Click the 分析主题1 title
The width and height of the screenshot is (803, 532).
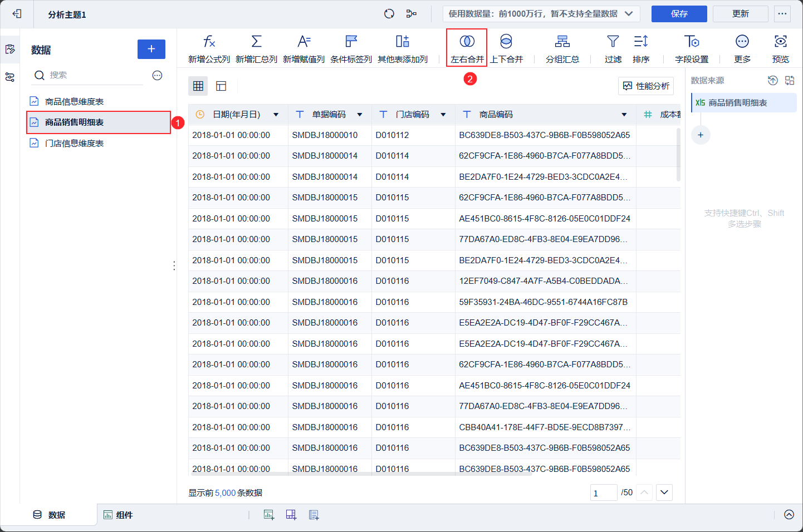[x=67, y=14]
